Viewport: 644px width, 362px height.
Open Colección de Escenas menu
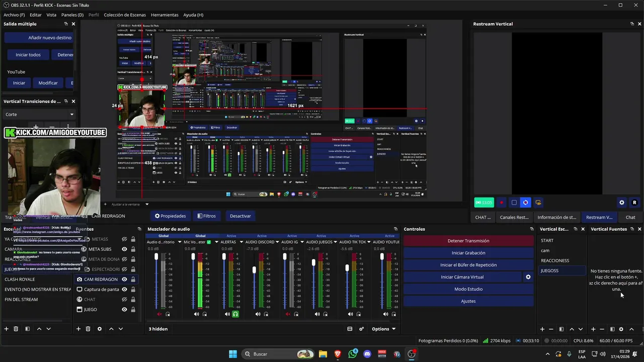coord(125,15)
